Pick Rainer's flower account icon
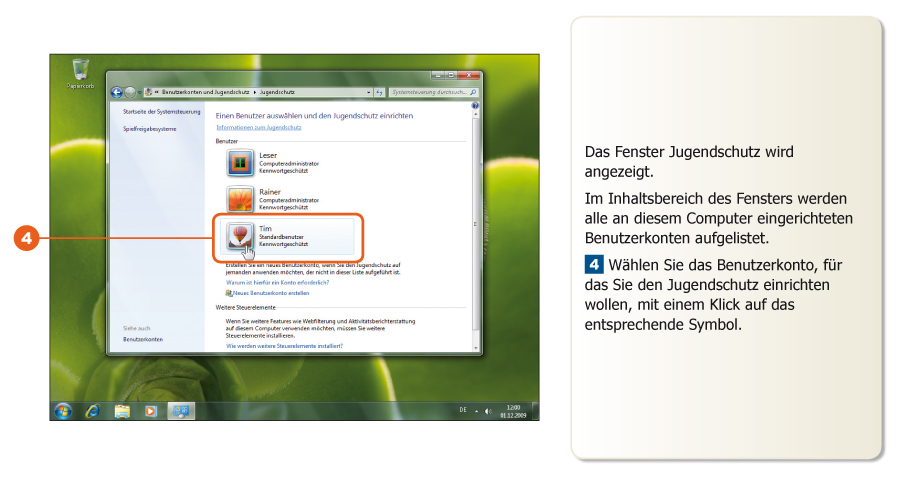 (x=241, y=198)
